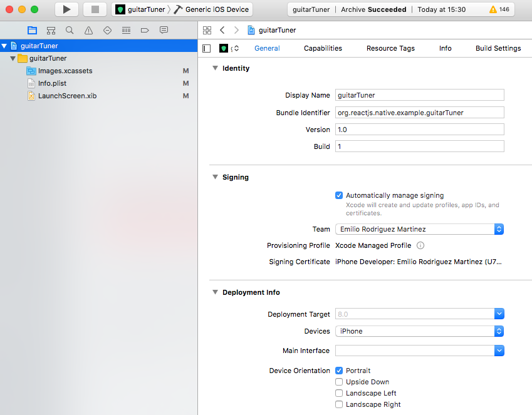Click the Bundle Identifier field

420,113
